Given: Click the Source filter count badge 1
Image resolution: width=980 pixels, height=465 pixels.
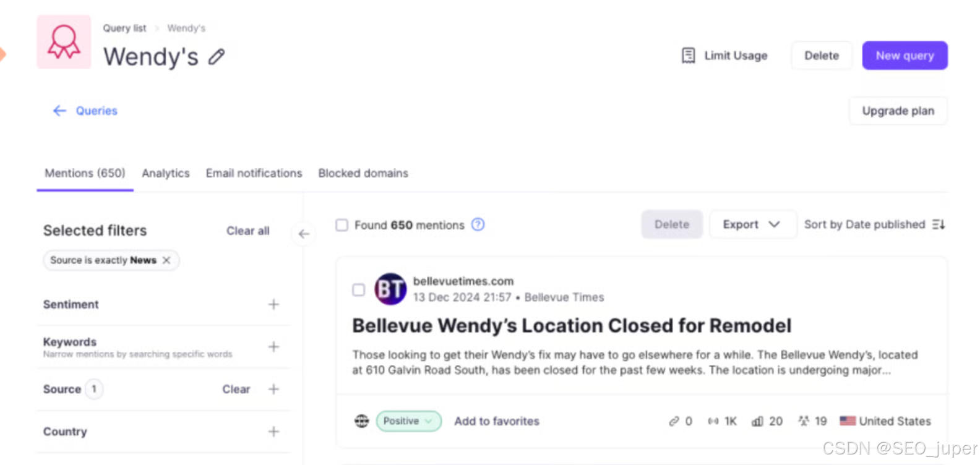Looking at the screenshot, I should tap(94, 389).
